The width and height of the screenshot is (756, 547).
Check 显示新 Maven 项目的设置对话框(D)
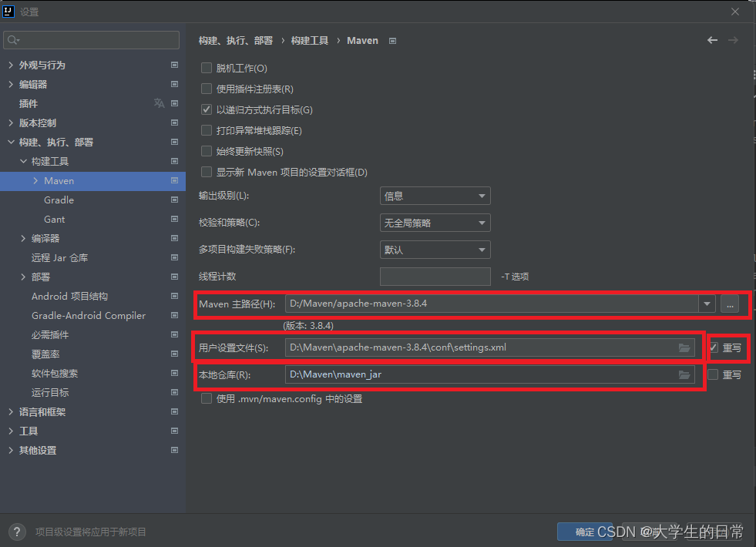click(207, 172)
